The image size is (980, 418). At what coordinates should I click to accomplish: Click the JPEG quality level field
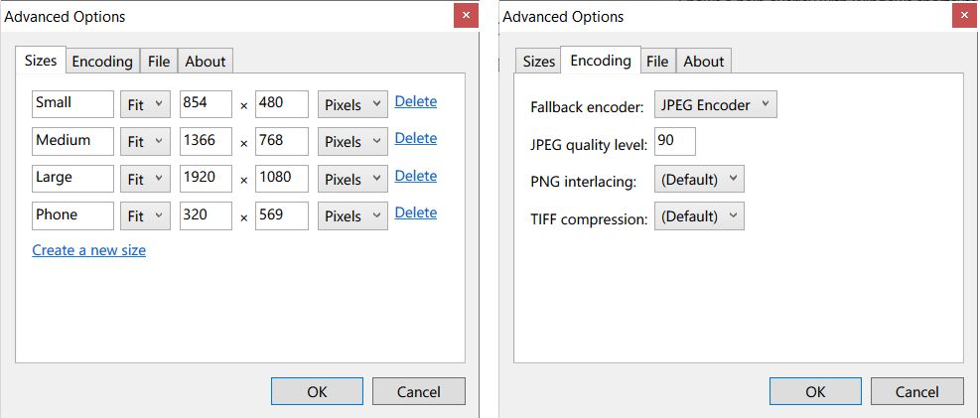(674, 141)
